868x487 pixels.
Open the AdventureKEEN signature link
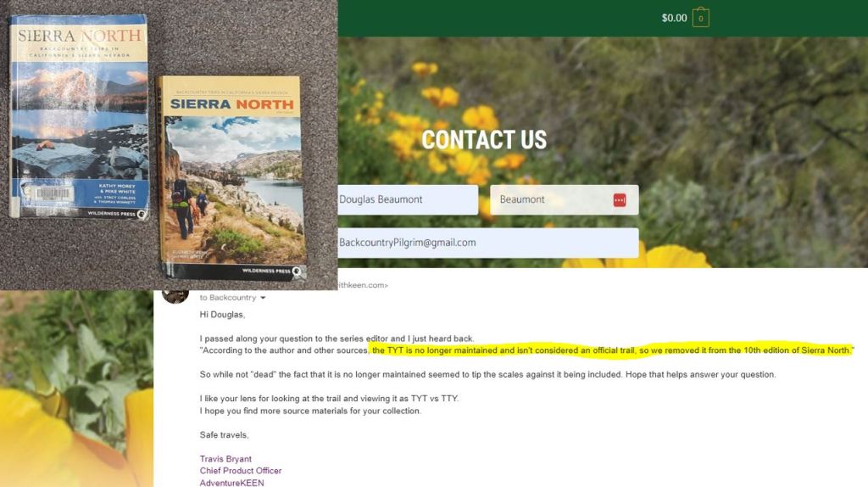(x=231, y=483)
